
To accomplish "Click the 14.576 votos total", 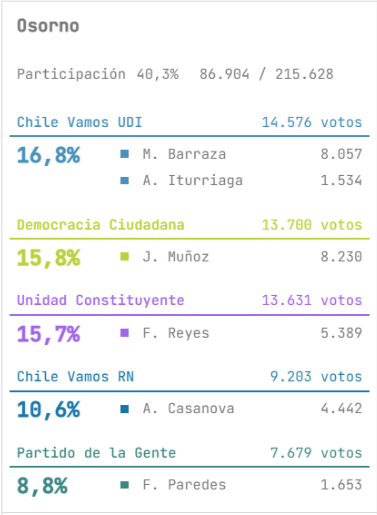I will tap(312, 122).
